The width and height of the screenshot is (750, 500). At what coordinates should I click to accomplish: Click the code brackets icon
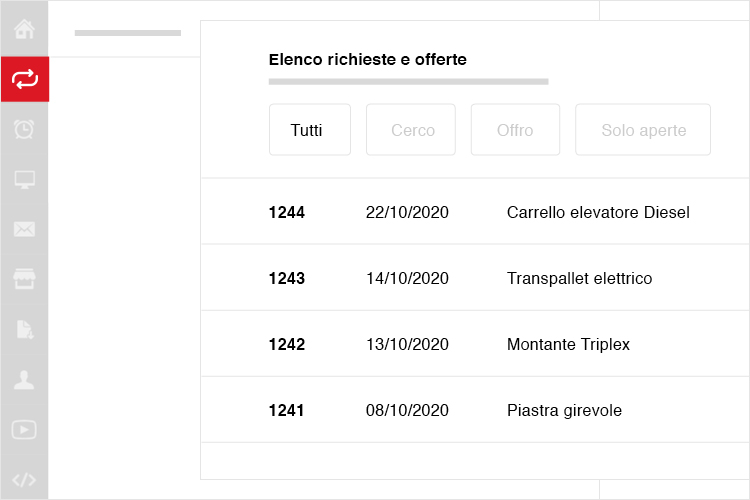coord(24,479)
